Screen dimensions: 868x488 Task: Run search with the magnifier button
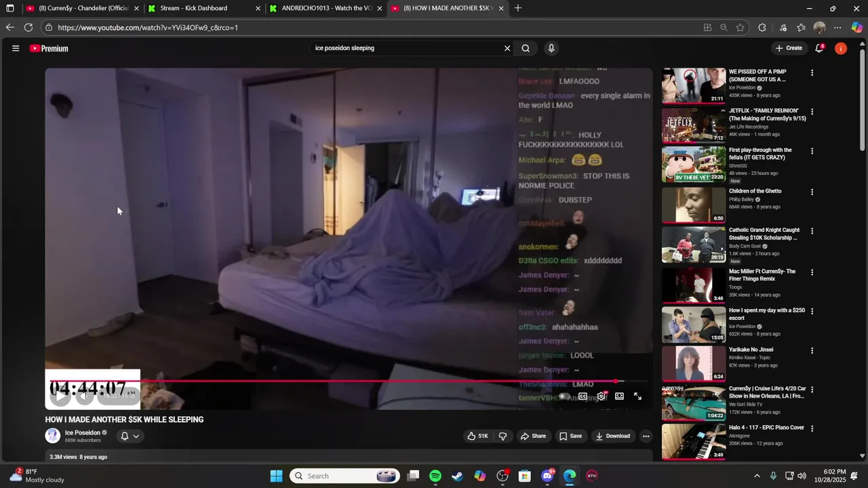[526, 48]
